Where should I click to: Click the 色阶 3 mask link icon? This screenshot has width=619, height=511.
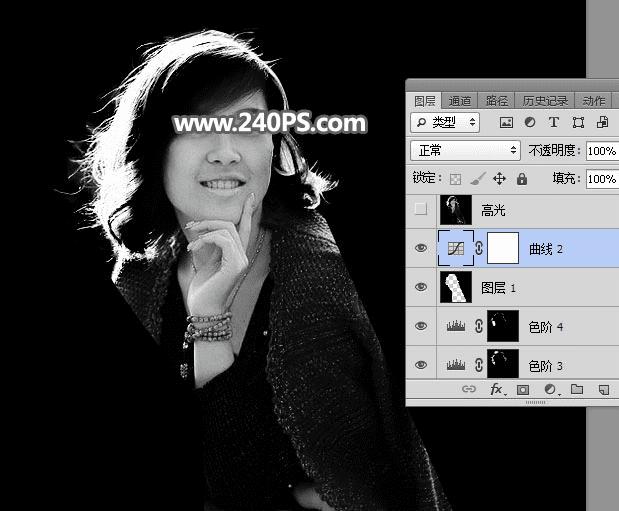[479, 365]
